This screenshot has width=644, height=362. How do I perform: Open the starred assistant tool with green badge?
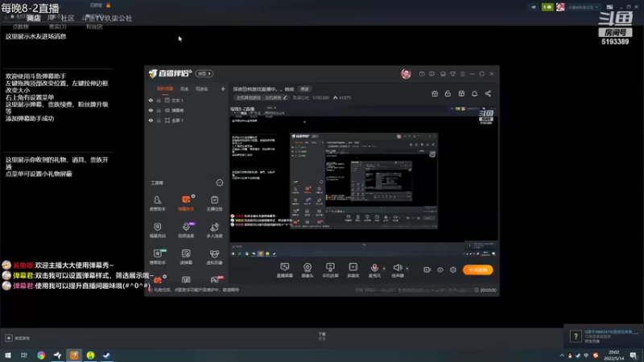(157, 257)
